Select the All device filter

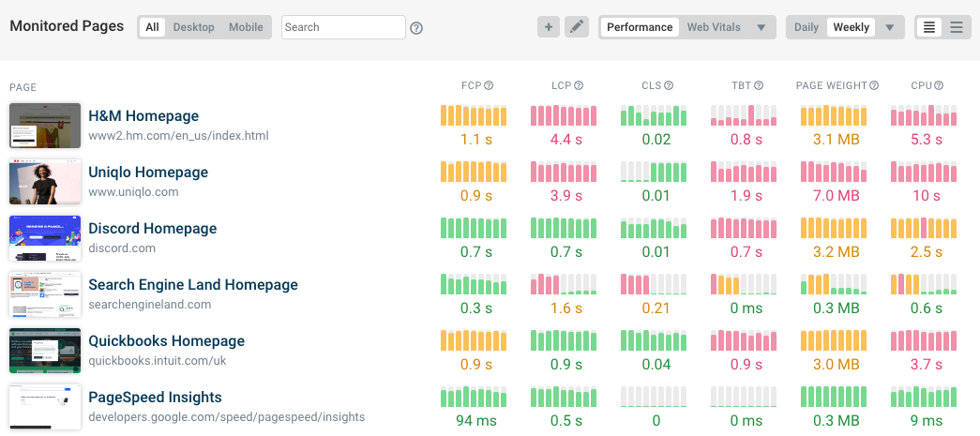coord(153,27)
